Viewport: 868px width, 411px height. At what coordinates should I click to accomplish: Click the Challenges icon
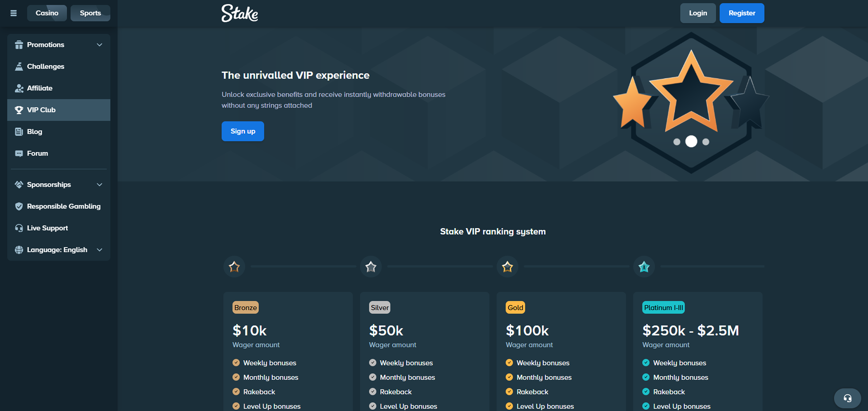pos(19,66)
